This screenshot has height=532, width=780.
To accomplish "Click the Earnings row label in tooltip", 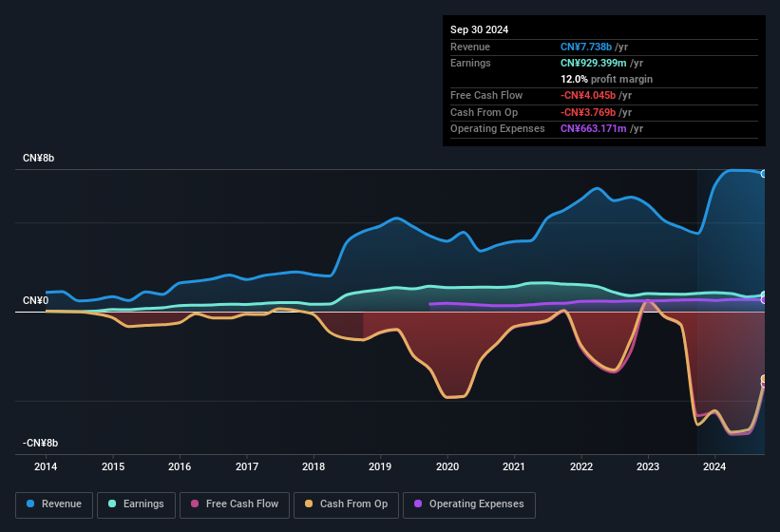I will coord(470,63).
